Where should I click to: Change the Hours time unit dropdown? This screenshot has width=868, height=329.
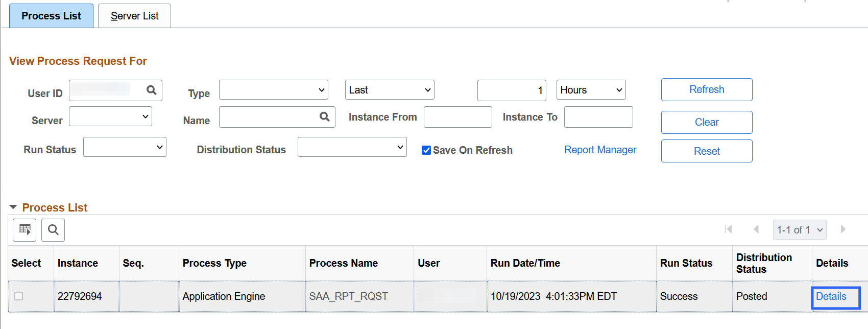click(x=591, y=90)
